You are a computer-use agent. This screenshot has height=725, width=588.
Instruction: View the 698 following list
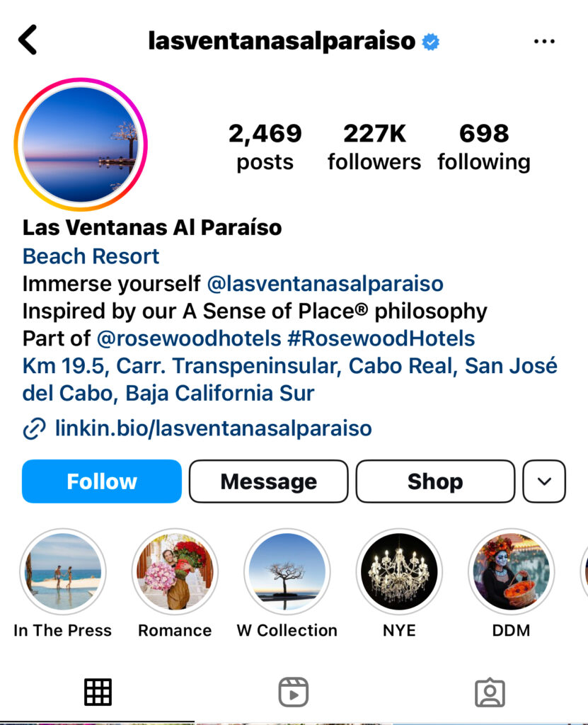pos(484,147)
